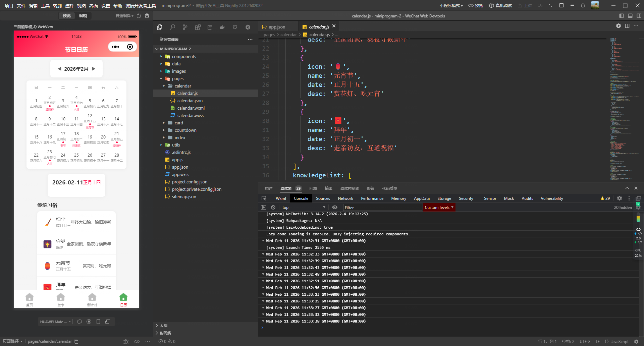
Task: Toggle the console live expression eye
Action: click(334, 208)
